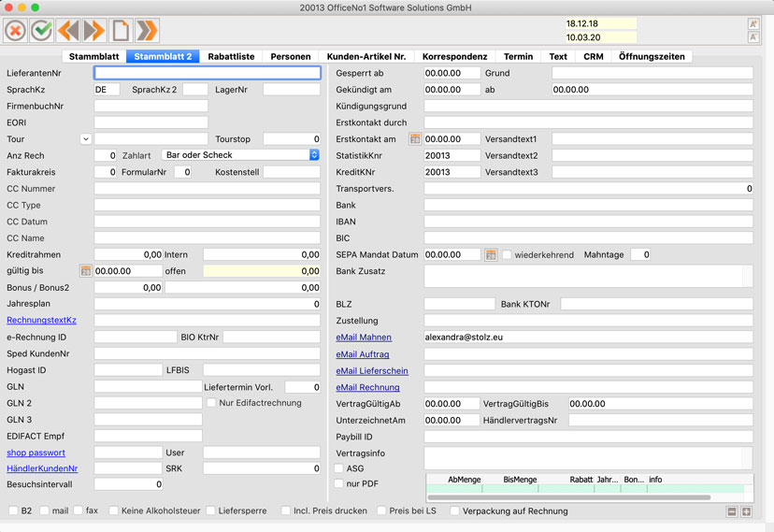Click the green checkmark confirm icon
This screenshot has height=532, width=774.
tap(42, 31)
